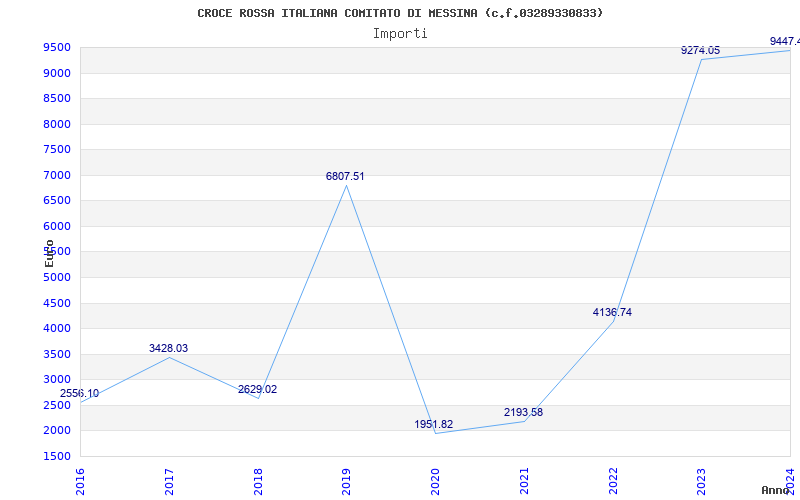The image size is (800, 500).
Task: Click the 6500 y-axis tick label
Action: coord(57,201)
